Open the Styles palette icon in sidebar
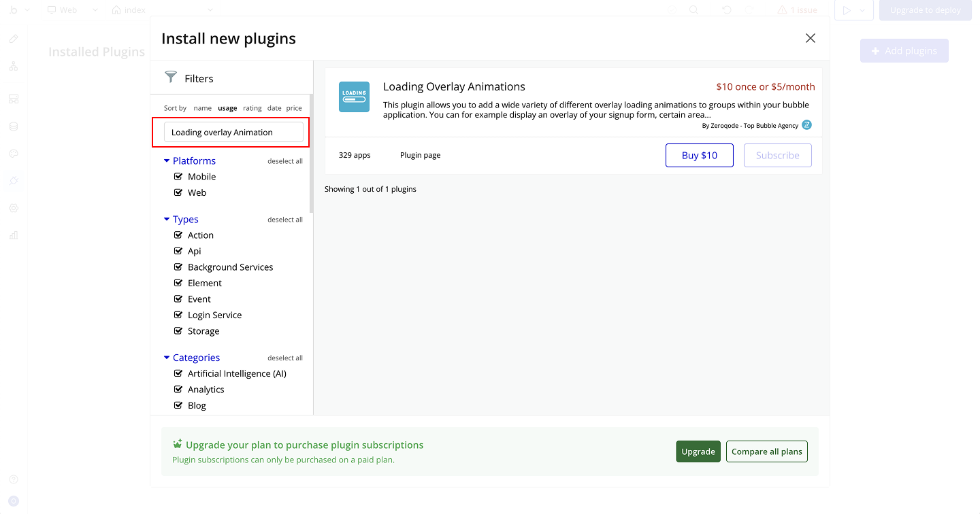Image resolution: width=980 pixels, height=514 pixels. [14, 154]
